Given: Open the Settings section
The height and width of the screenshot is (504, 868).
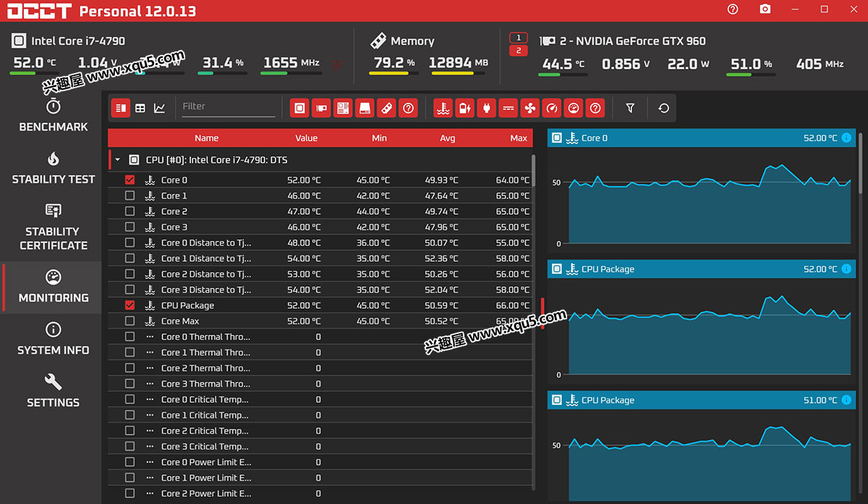Looking at the screenshot, I should click(x=53, y=392).
